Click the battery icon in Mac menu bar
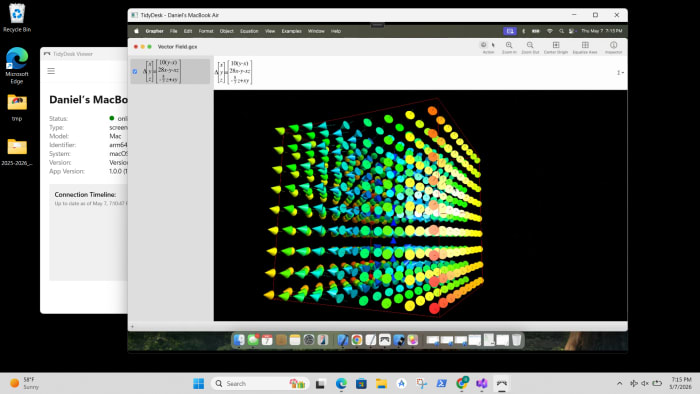Screen dimensions: 700x394 (536, 31)
